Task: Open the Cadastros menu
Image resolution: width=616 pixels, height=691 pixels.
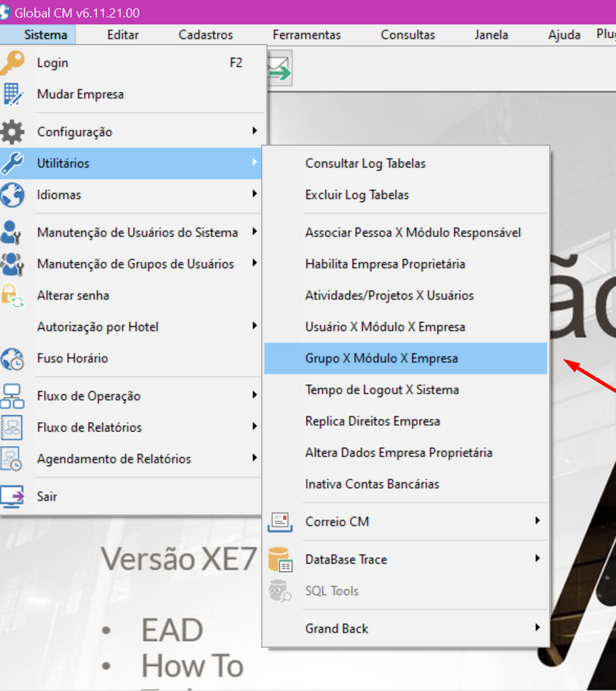Action: 205,35
